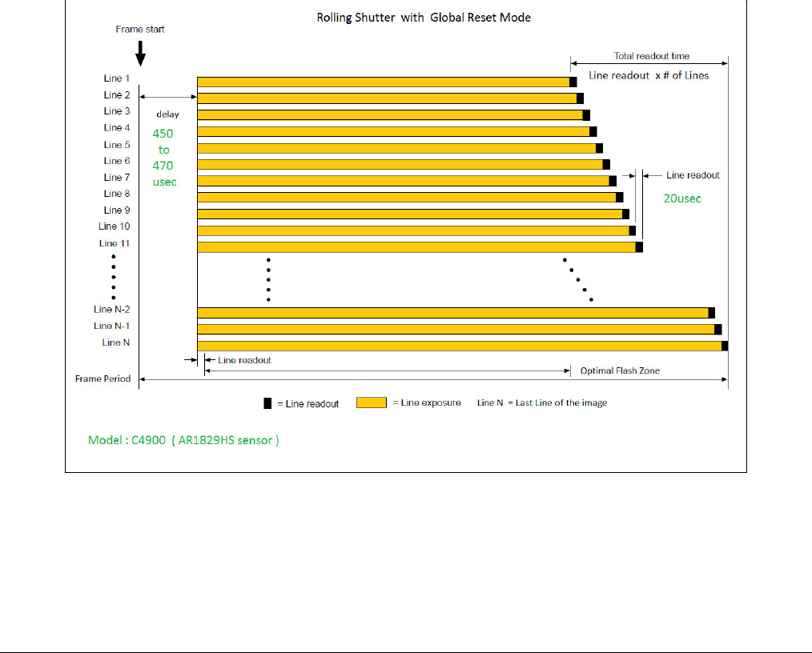Click the black readout block on Line N
Screen dimensions: 812x653
tap(725, 347)
